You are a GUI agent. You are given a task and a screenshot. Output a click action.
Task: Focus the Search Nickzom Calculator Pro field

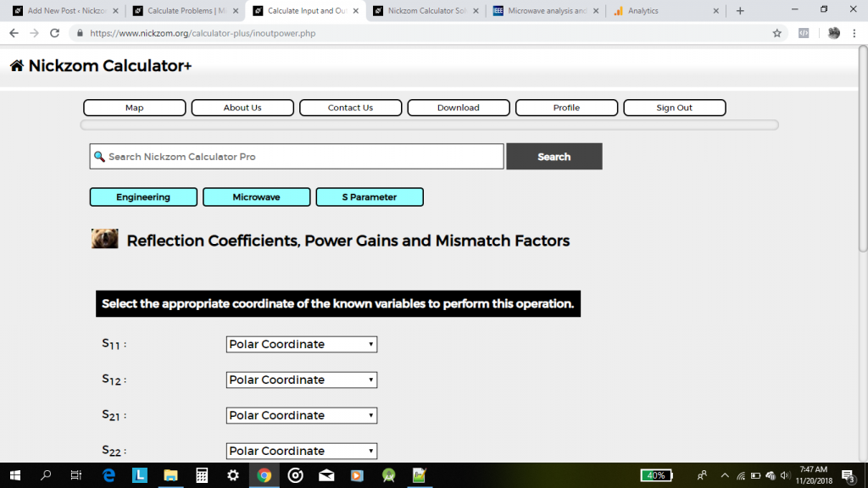point(297,157)
